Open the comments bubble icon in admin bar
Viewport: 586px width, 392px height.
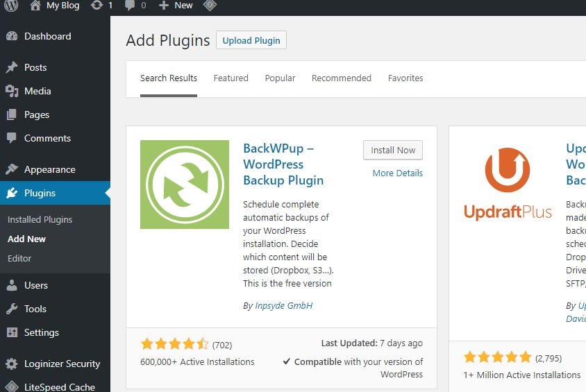(130, 6)
